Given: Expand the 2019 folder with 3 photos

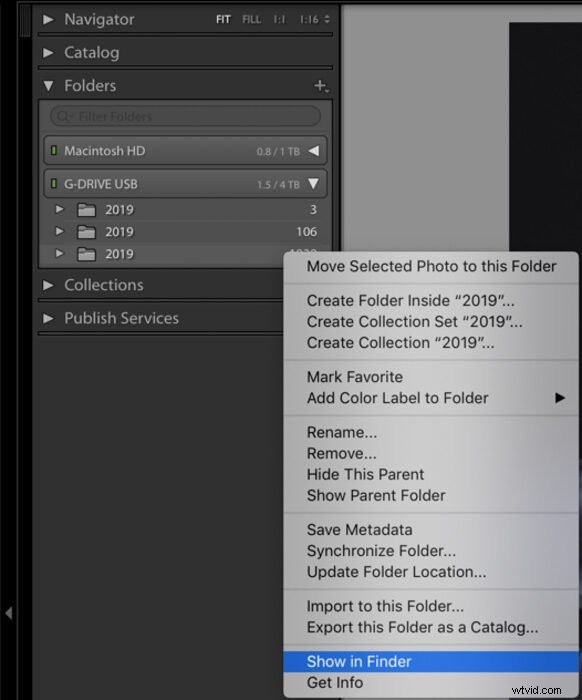Looking at the screenshot, I should [59, 209].
